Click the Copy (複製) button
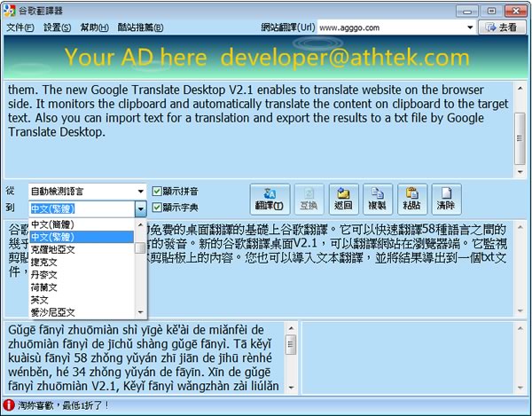This screenshot has height=416, width=532. [378, 200]
